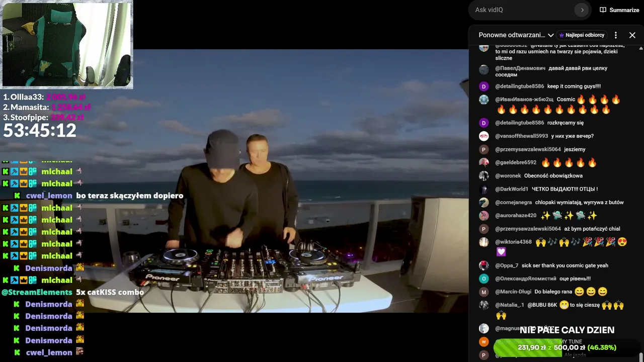Click the avatar of @woronek
Viewport: 644px width, 362px height.
pos(484,176)
